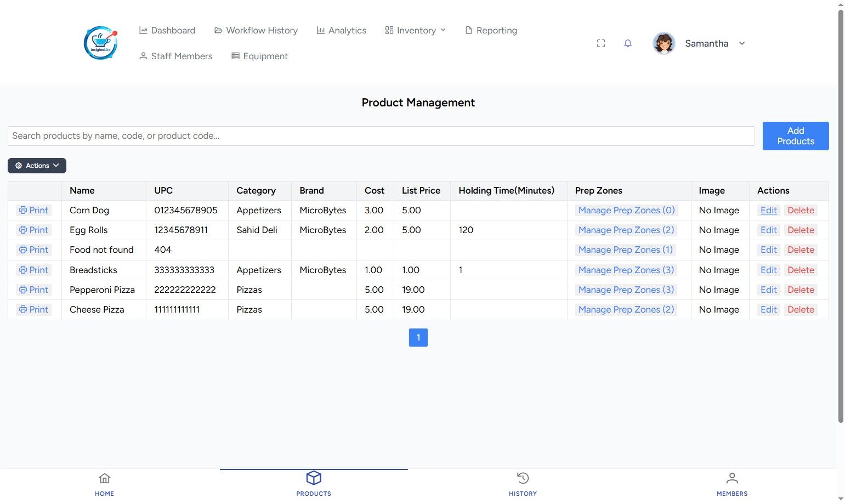Click holding time value 120
845x504 pixels.
(x=466, y=230)
